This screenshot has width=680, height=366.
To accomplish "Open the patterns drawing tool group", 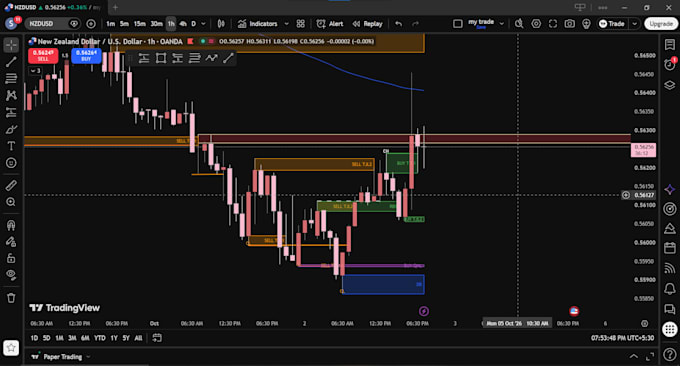I will tap(11, 95).
